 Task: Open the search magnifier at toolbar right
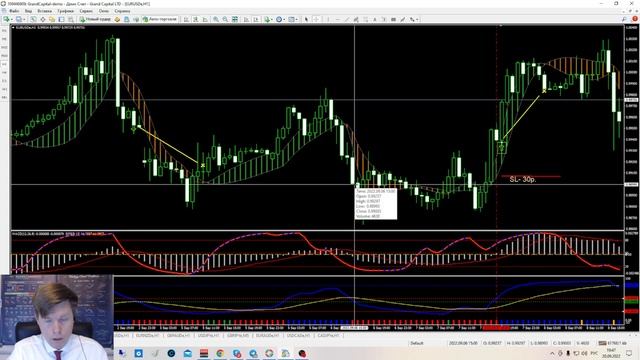624,19
